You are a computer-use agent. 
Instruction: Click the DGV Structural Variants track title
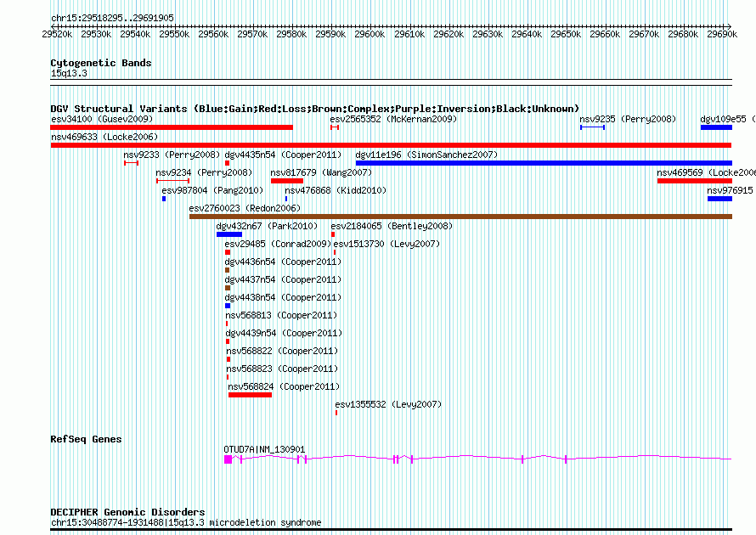pyautogui.click(x=314, y=109)
